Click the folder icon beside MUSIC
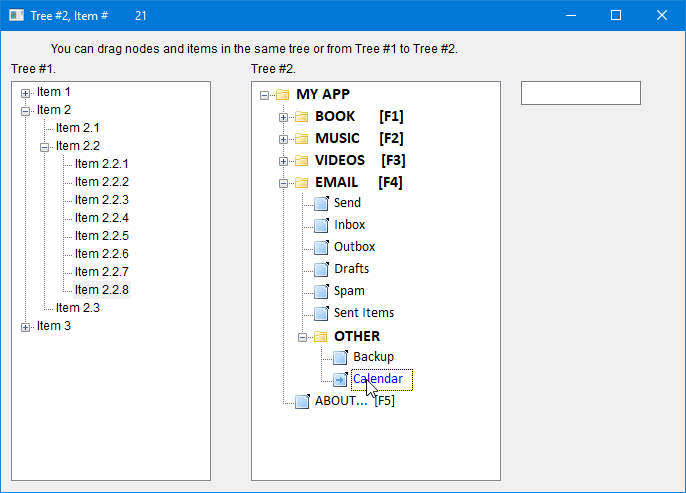This screenshot has width=686, height=493. (301, 139)
